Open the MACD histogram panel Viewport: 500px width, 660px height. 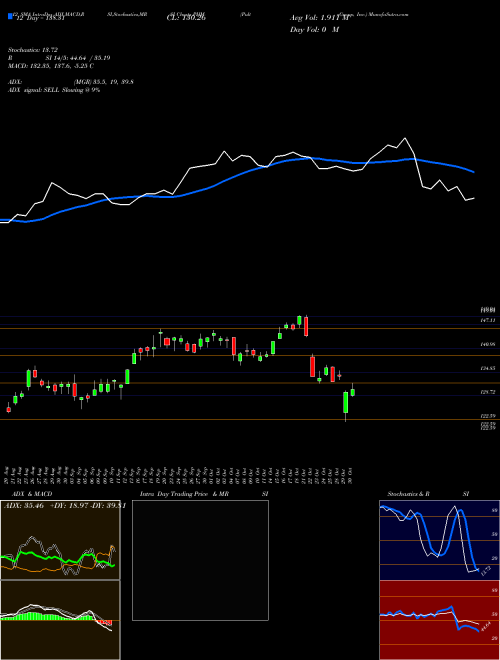pos(60,620)
